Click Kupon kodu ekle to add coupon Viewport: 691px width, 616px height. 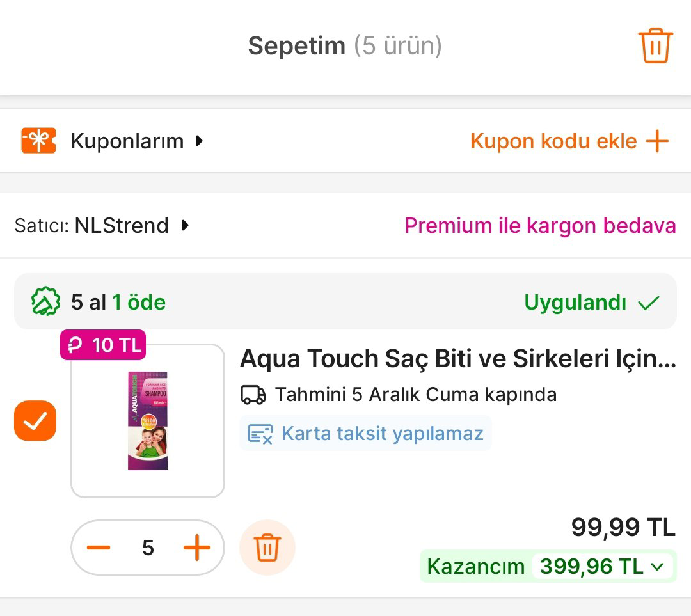(x=569, y=141)
